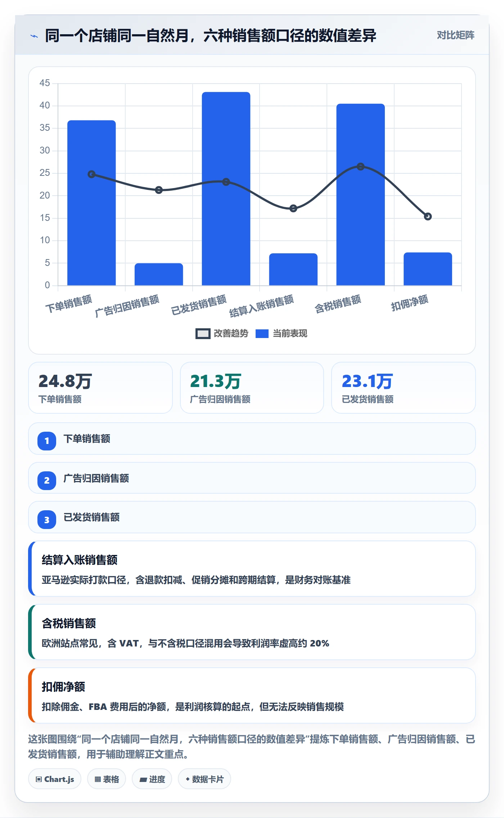Click the 改善趋势 legend label
The image size is (504, 818).
click(231, 334)
